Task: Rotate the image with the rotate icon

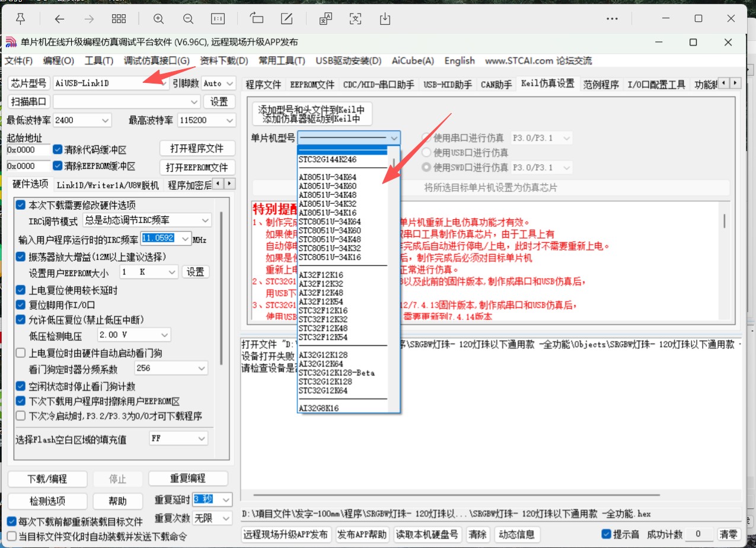Action: (x=257, y=19)
